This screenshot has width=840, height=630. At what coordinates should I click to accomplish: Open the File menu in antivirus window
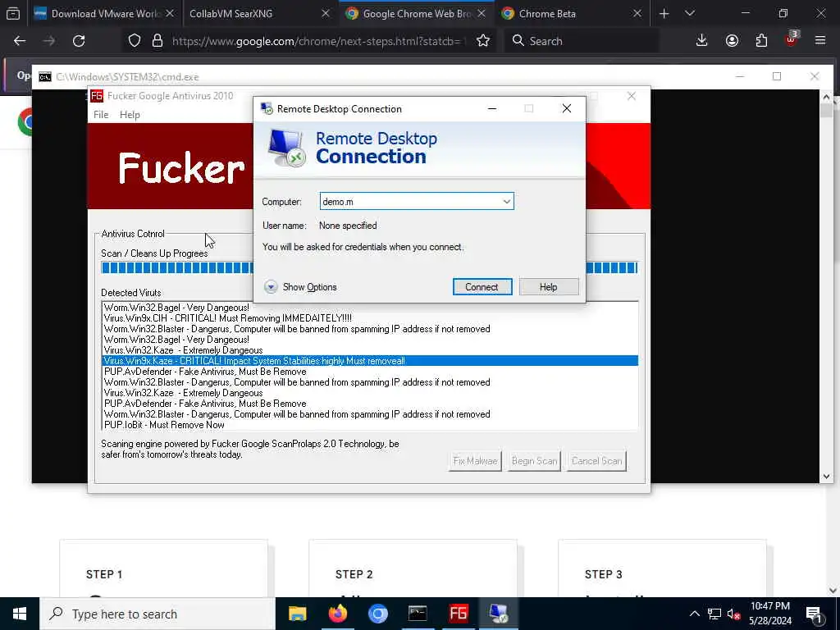(101, 115)
